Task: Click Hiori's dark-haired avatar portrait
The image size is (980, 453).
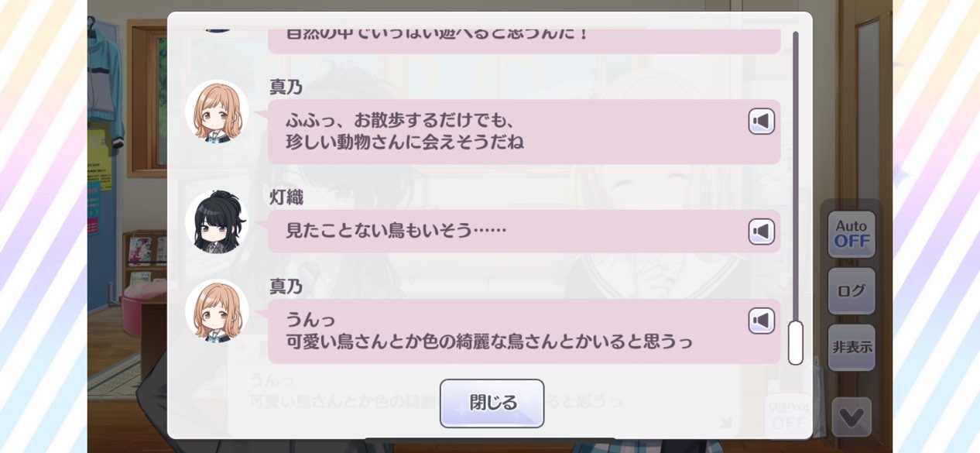Action: (x=217, y=222)
